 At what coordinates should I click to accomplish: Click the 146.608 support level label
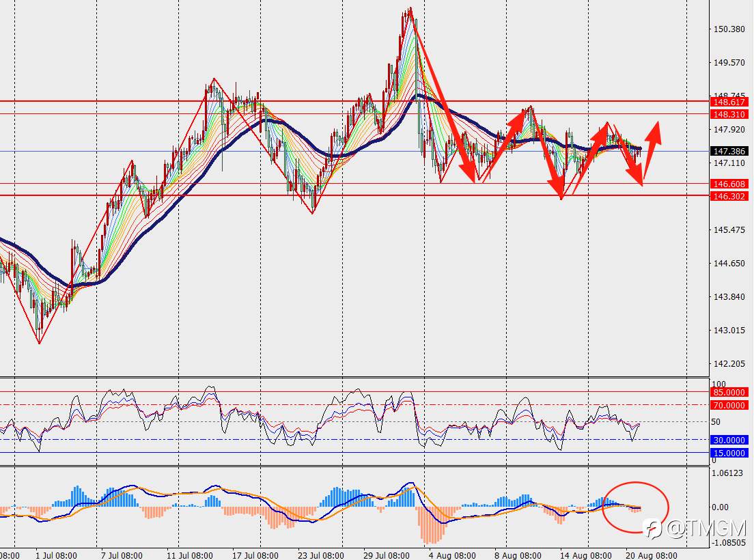click(x=729, y=184)
